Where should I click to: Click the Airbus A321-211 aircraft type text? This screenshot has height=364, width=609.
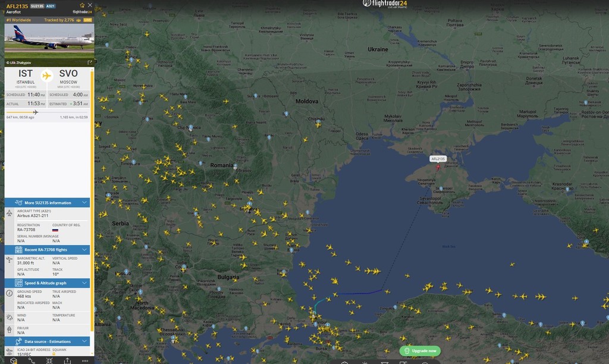point(33,215)
